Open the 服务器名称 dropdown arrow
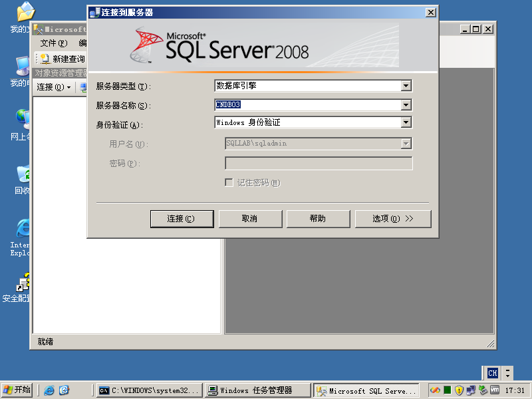 pos(406,105)
